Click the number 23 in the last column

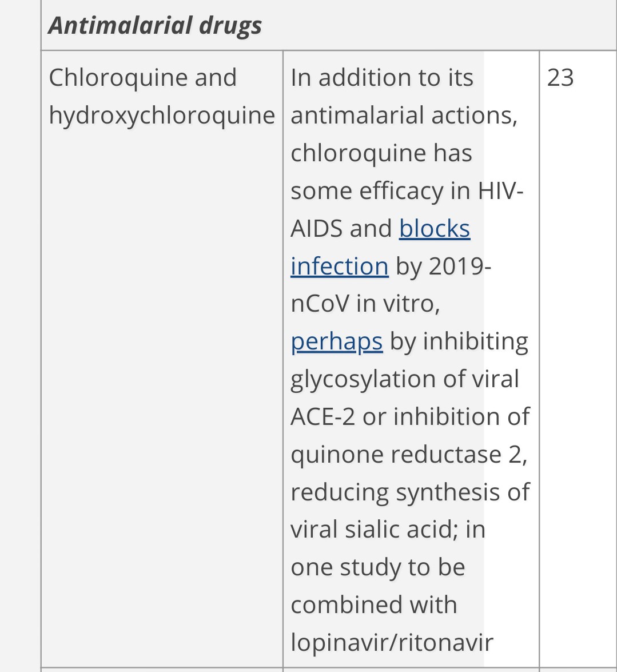(560, 78)
